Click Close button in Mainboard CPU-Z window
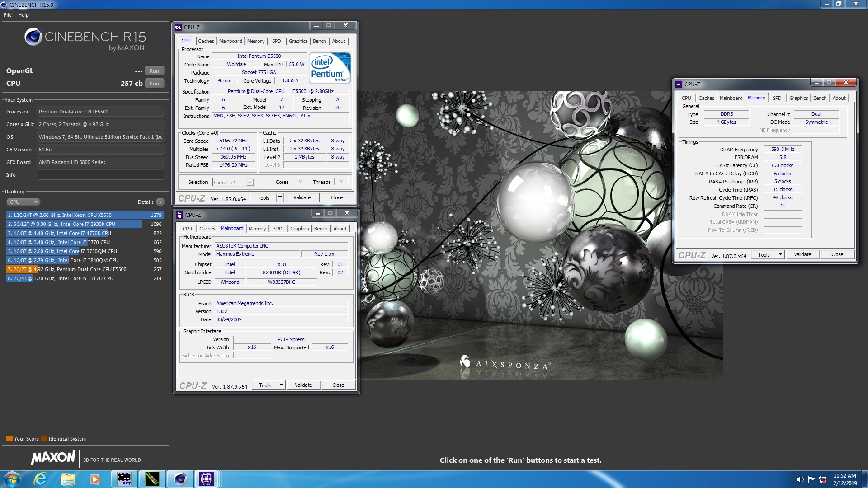The height and width of the screenshot is (488, 868). (338, 385)
